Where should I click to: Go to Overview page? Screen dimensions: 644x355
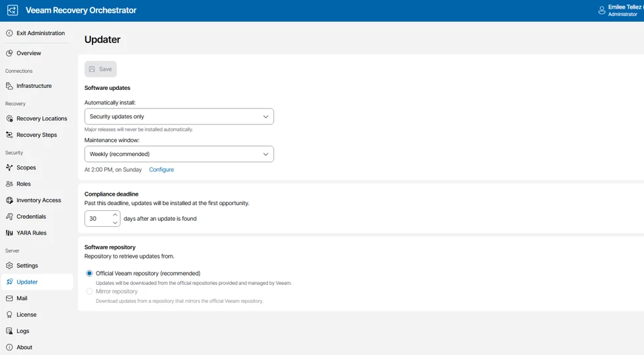[37, 53]
